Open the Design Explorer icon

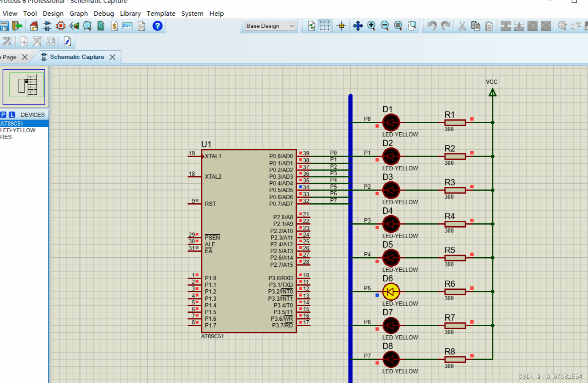tap(87, 26)
